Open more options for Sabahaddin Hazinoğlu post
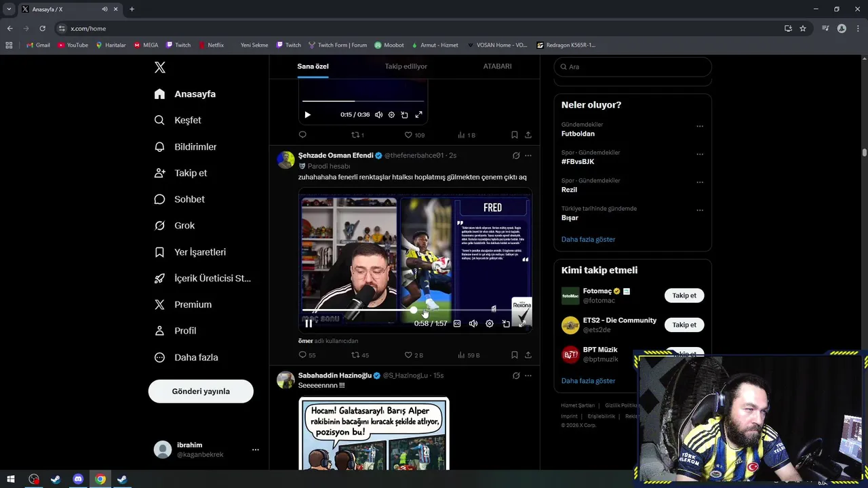 [528, 375]
